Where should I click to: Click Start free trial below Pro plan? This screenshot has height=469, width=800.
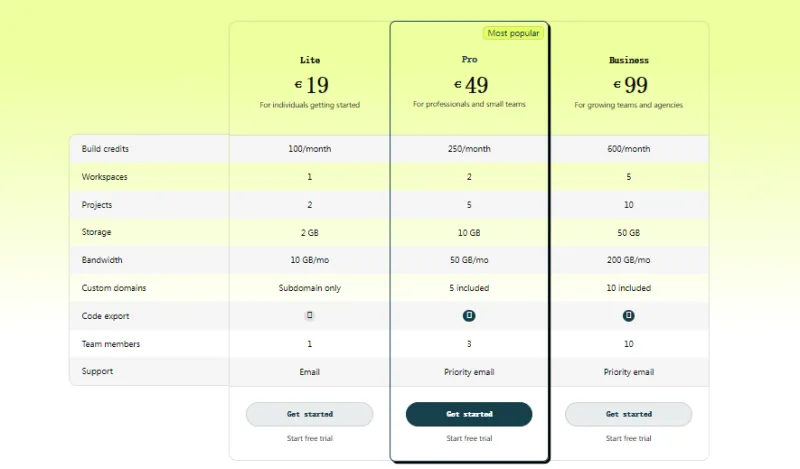(x=469, y=438)
